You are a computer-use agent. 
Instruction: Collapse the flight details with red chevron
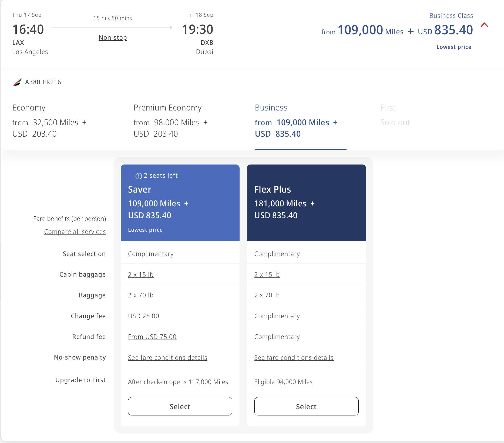tap(484, 25)
